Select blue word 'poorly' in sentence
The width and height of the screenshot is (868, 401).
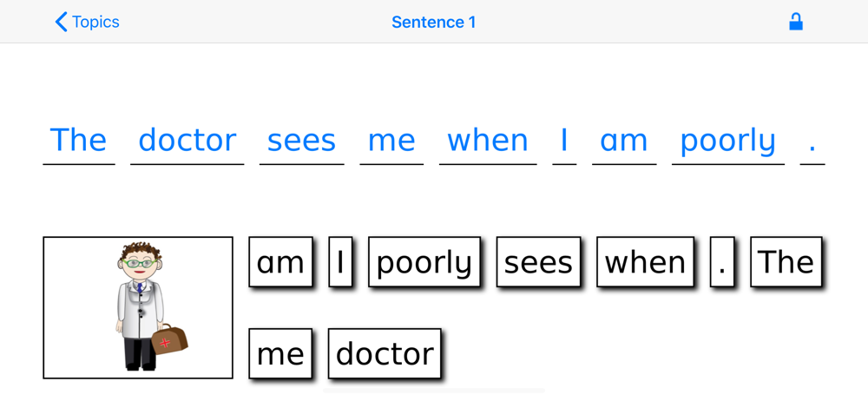click(728, 141)
